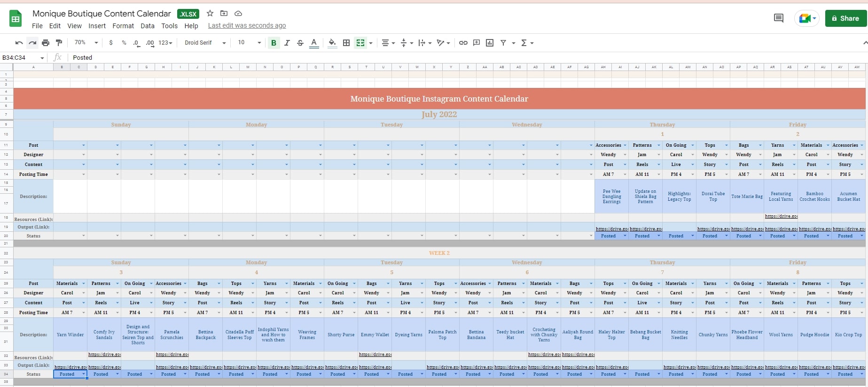Open the View menu
The width and height of the screenshot is (868, 387).
(74, 26)
